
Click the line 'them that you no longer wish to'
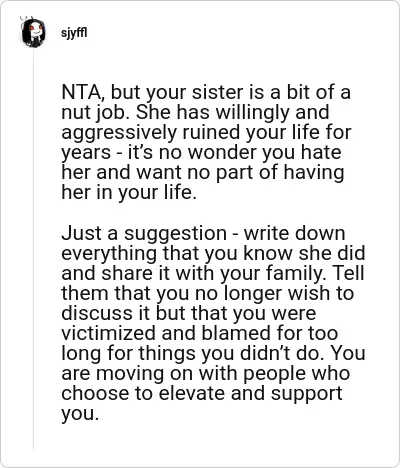(207, 293)
